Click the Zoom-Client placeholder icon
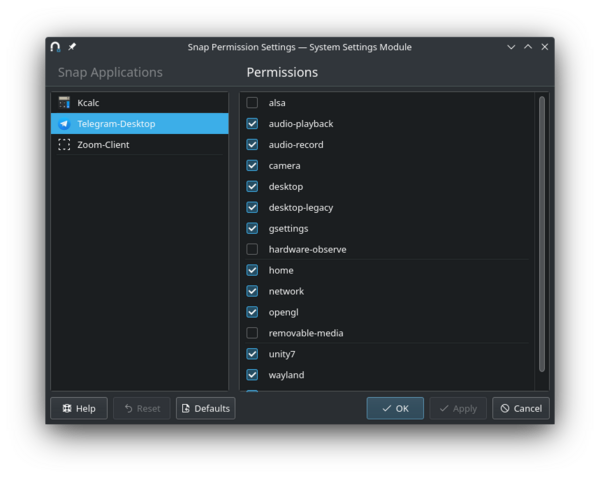 click(64, 145)
